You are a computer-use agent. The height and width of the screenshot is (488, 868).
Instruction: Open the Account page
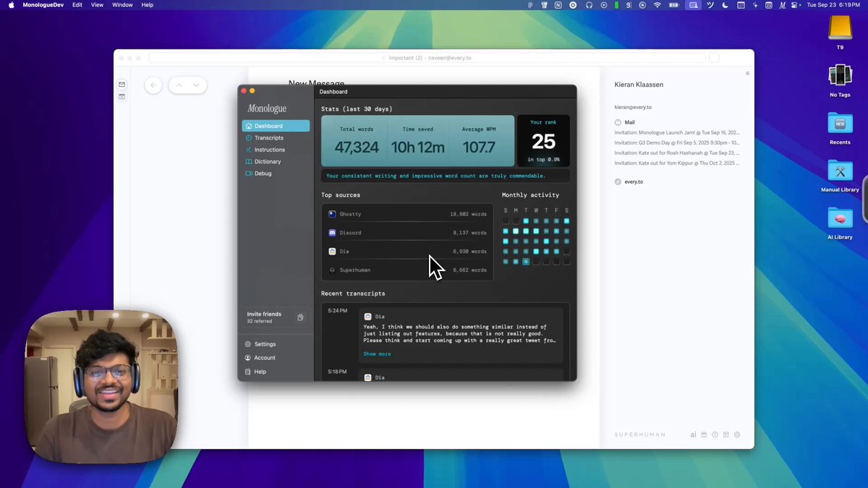point(264,358)
